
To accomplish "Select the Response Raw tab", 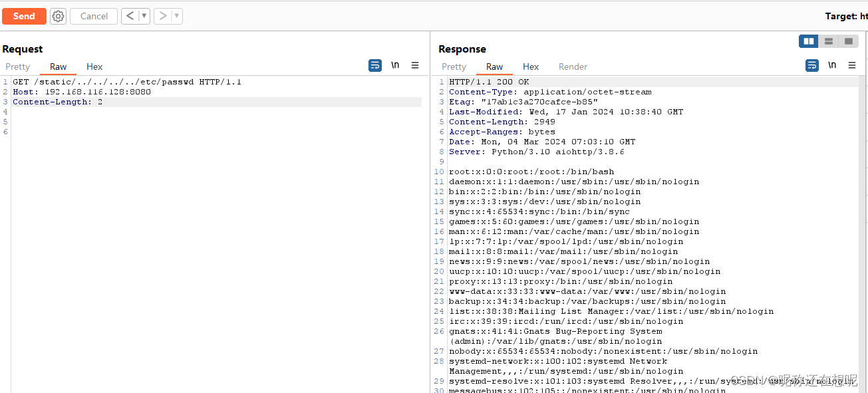I will pos(495,66).
